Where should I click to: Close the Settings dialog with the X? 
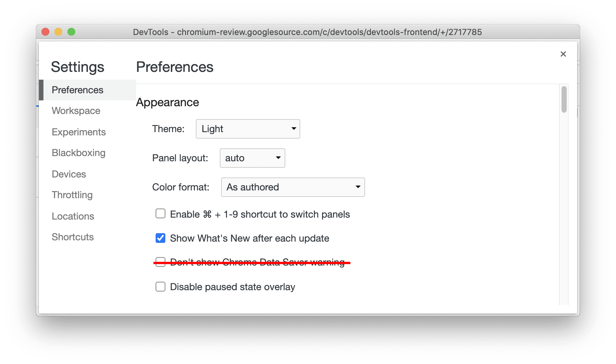coord(563,54)
